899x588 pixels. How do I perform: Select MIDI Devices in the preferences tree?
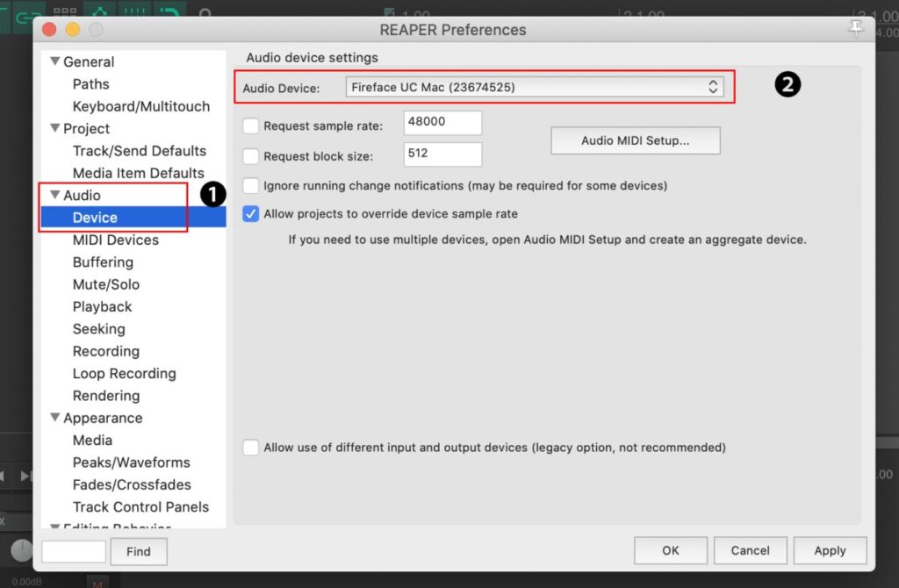pos(115,240)
